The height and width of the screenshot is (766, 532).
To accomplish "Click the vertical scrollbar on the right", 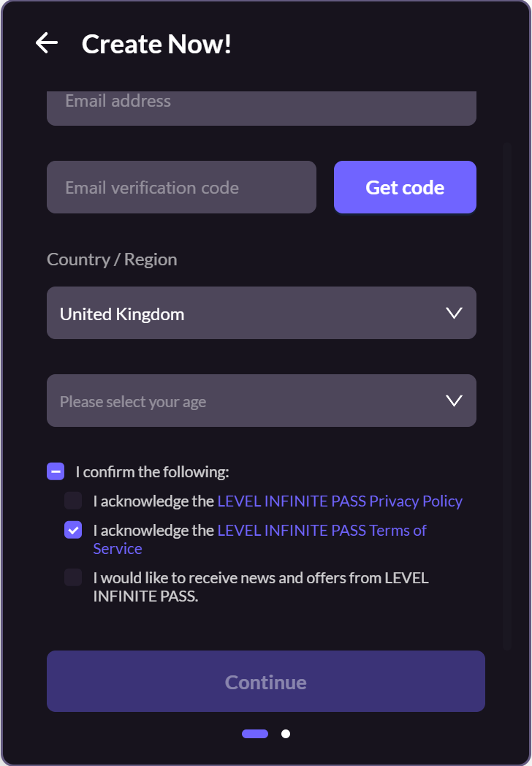I will [x=506, y=395].
